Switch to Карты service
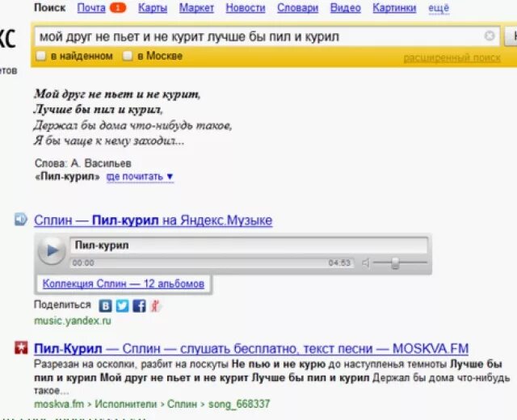The image size is (517, 420). point(153,8)
